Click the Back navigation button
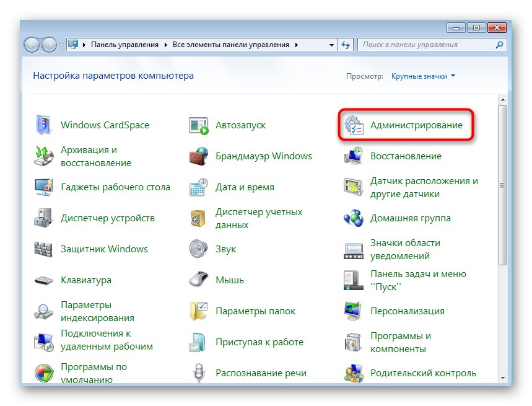The height and width of the screenshot is (406, 532). 32,44
